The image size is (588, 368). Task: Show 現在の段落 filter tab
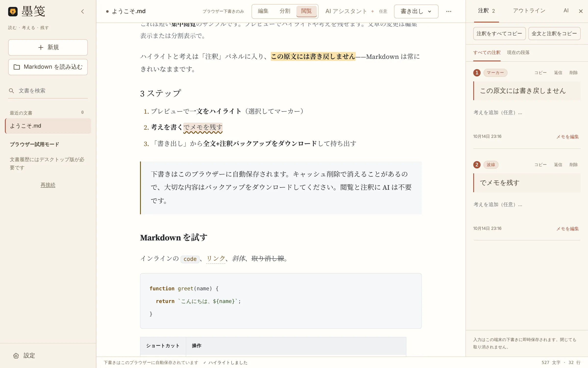(x=518, y=53)
